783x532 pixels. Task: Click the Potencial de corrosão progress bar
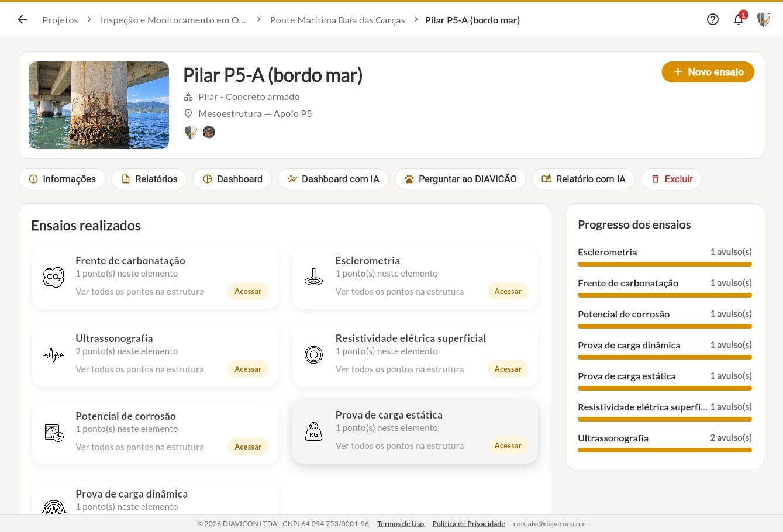point(665,326)
